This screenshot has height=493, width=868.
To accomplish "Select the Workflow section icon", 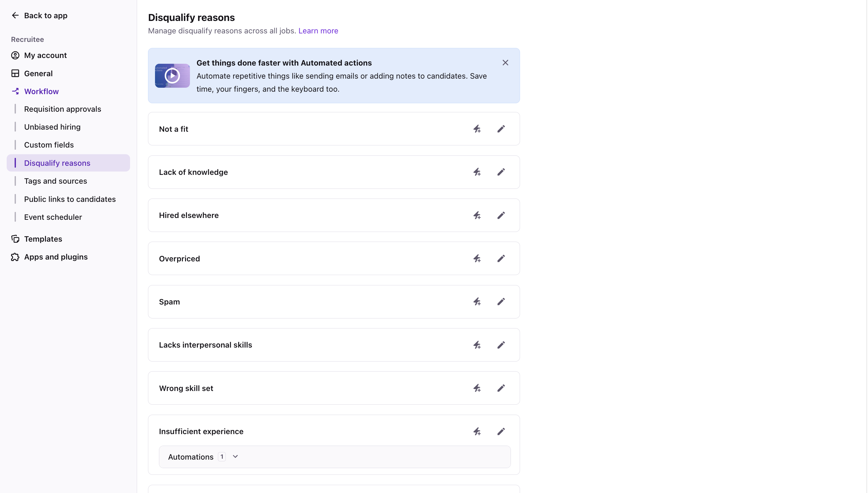I will (x=15, y=91).
